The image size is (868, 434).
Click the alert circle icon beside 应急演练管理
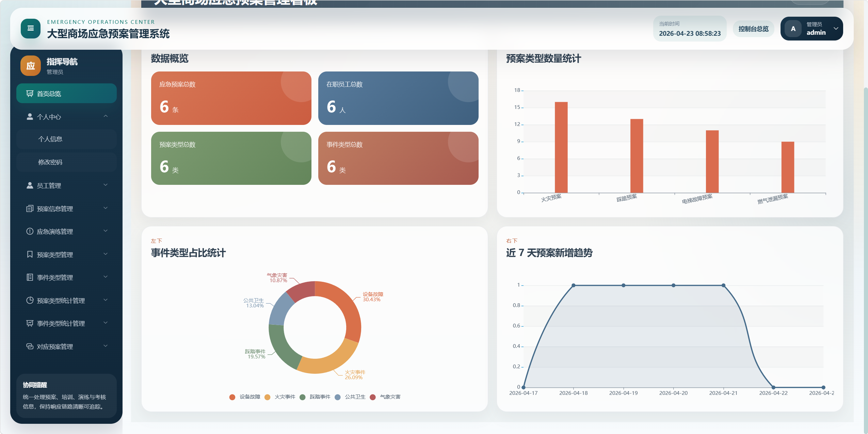[x=30, y=231]
